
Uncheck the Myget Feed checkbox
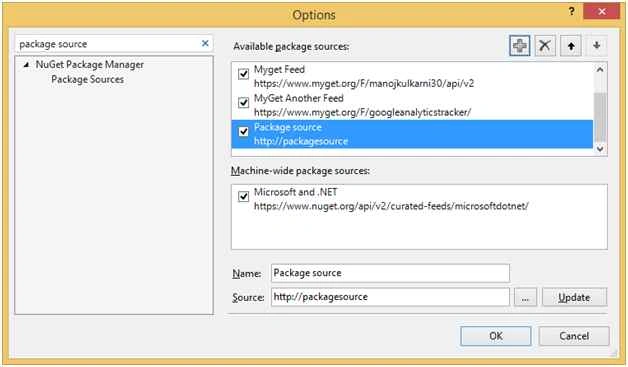[x=243, y=74]
